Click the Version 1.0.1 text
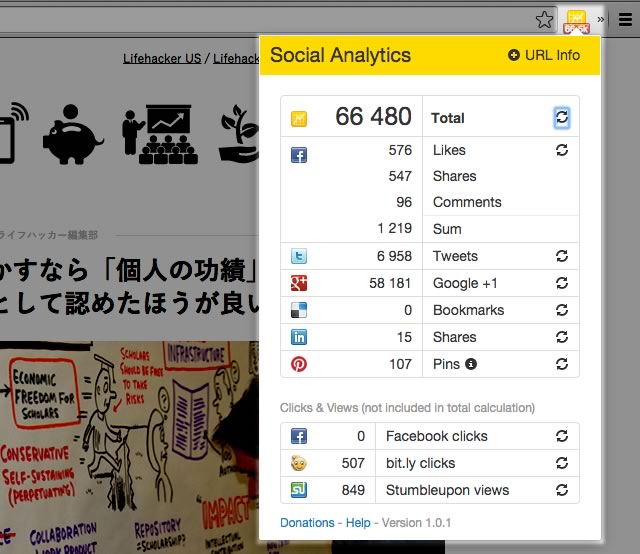The image size is (640, 554). point(416,523)
